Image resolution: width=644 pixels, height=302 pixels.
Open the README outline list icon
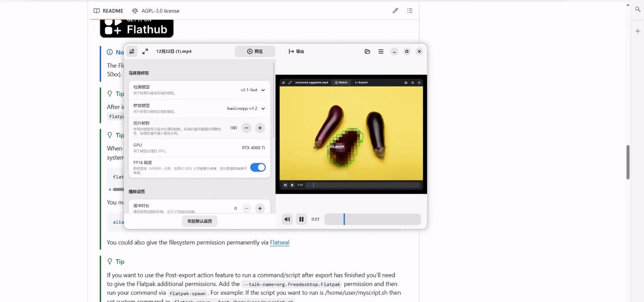(x=410, y=11)
